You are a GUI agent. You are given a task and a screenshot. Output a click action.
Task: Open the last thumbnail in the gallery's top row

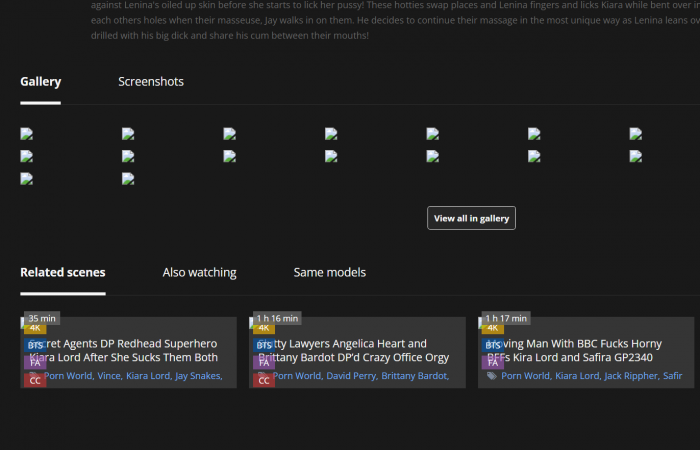pos(636,133)
